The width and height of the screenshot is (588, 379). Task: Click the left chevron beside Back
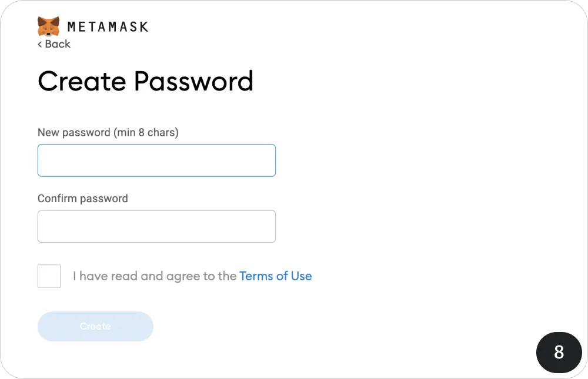click(40, 44)
